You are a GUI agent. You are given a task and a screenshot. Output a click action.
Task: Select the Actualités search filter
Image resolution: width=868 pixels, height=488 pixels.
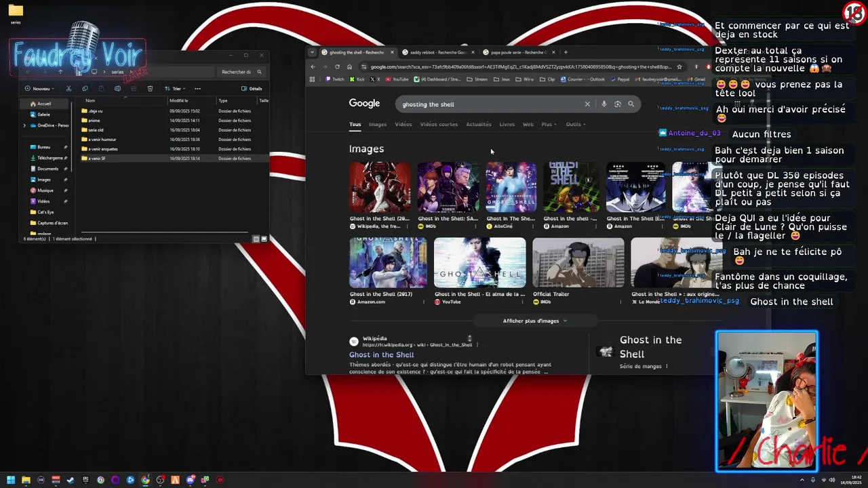coord(479,124)
